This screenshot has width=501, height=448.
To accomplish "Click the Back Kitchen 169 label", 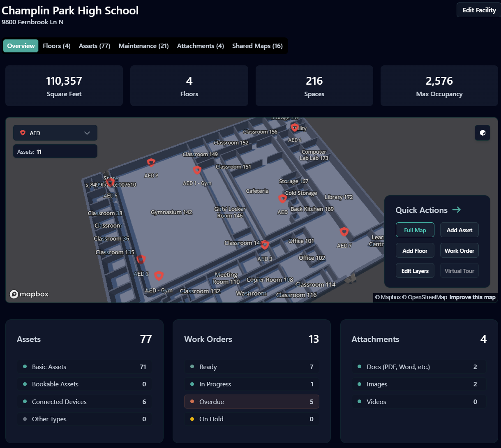I will click(x=312, y=209).
